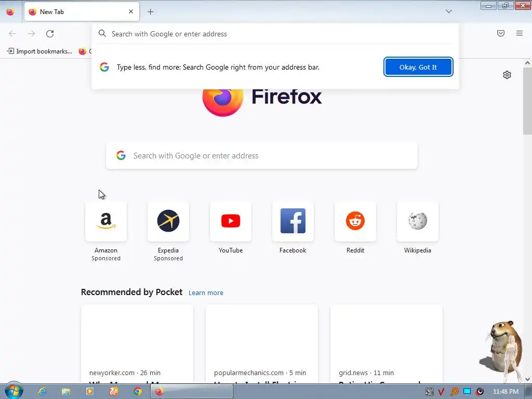
Task: Open Windows Explorer from the taskbar
Action: [x=66, y=391]
